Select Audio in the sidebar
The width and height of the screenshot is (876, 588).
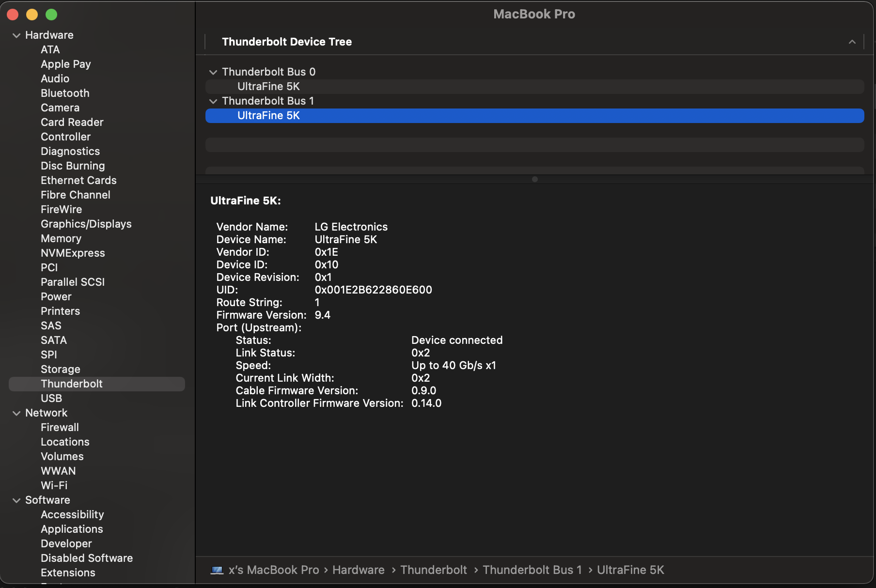pyautogui.click(x=55, y=79)
